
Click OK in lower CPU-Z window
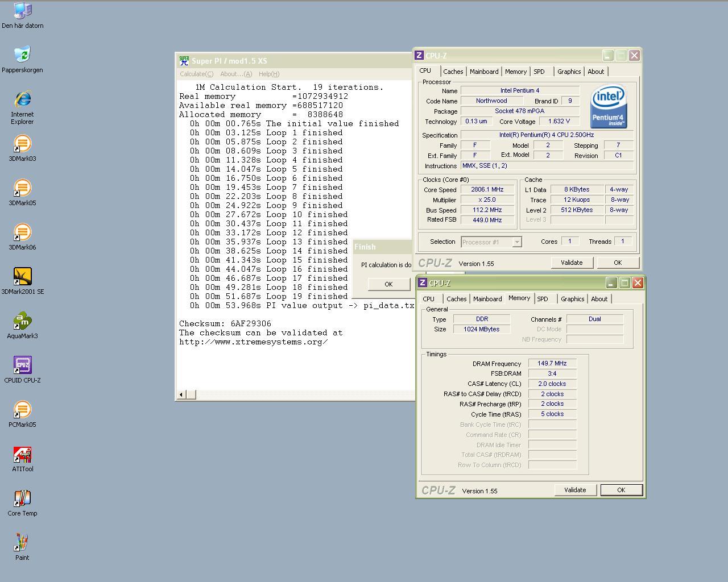coord(621,490)
